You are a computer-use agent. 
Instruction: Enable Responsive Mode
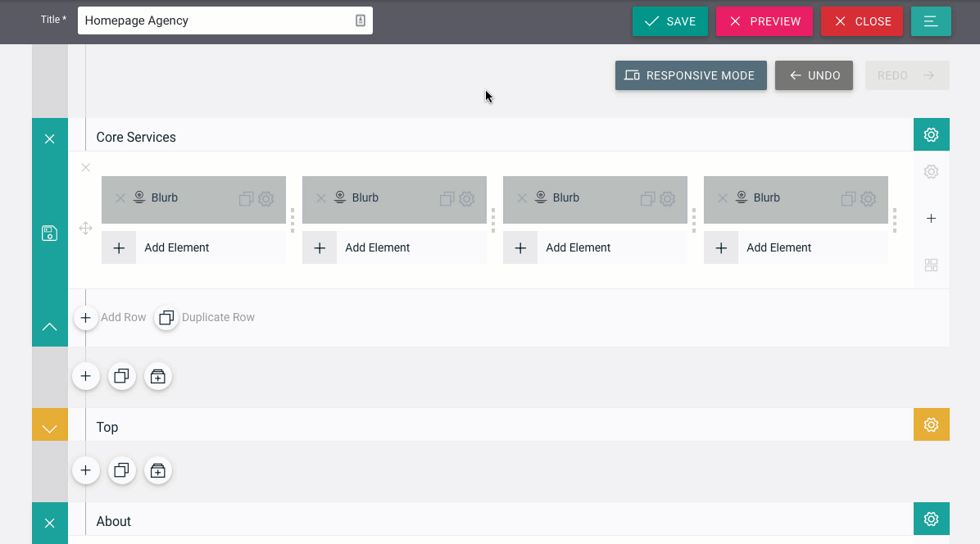click(x=691, y=75)
